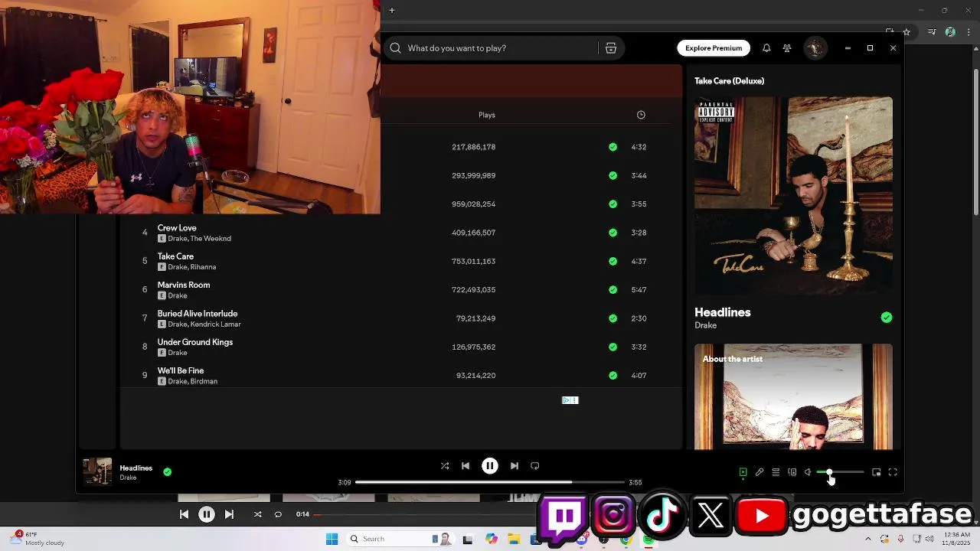Open Spotify notifications bell
Screen dimensions: 980x551
coord(766,48)
